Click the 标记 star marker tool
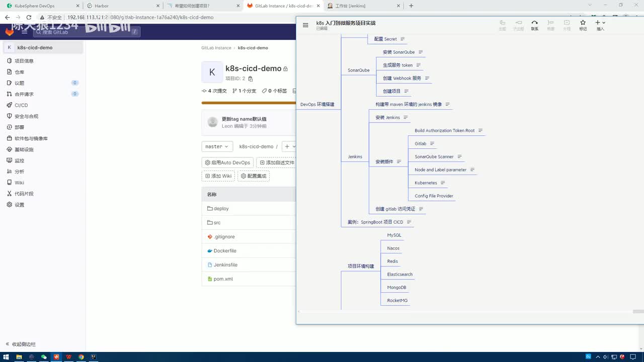This screenshot has width=644, height=362. coord(583,25)
